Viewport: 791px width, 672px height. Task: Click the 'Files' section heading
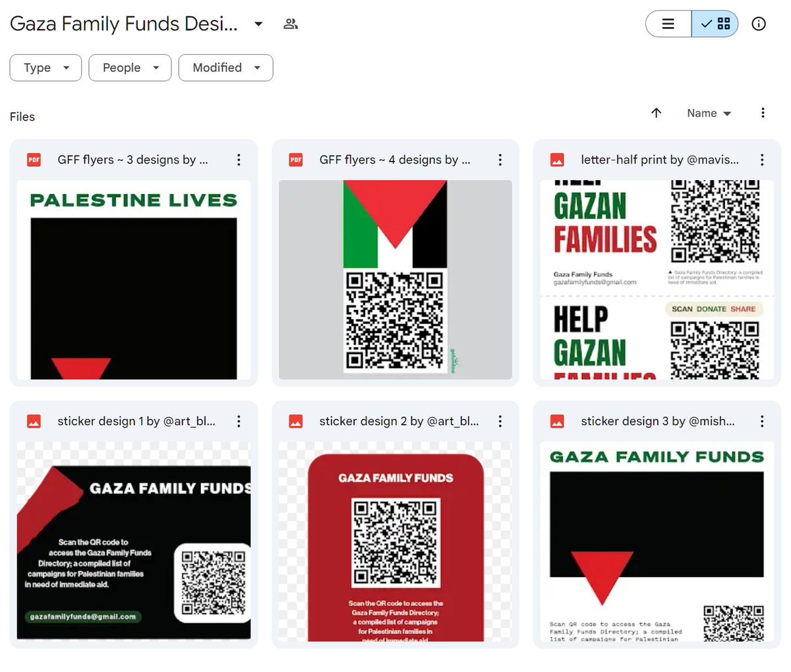[x=22, y=117]
